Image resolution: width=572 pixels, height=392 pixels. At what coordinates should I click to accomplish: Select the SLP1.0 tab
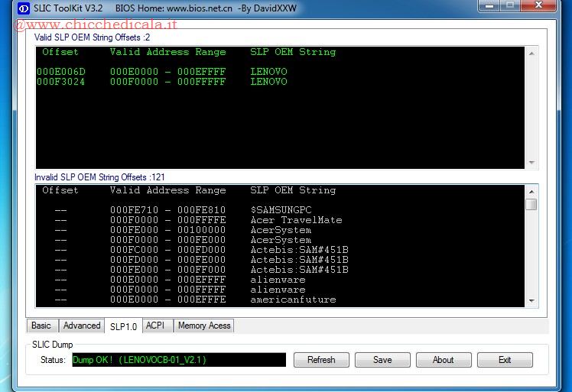pos(123,326)
